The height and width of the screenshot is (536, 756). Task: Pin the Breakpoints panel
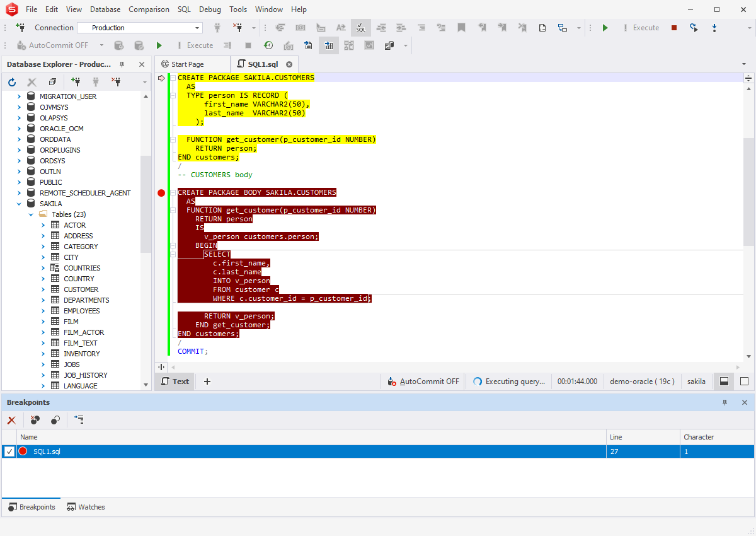pos(725,402)
